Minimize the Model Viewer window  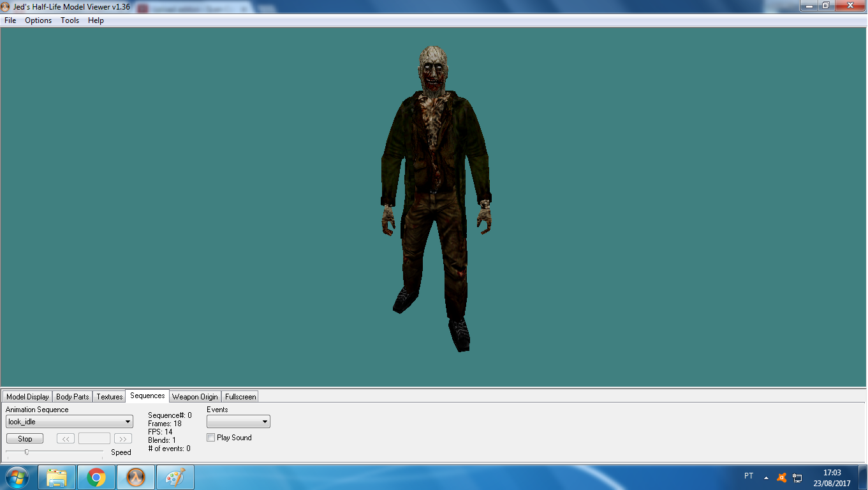(x=809, y=5)
